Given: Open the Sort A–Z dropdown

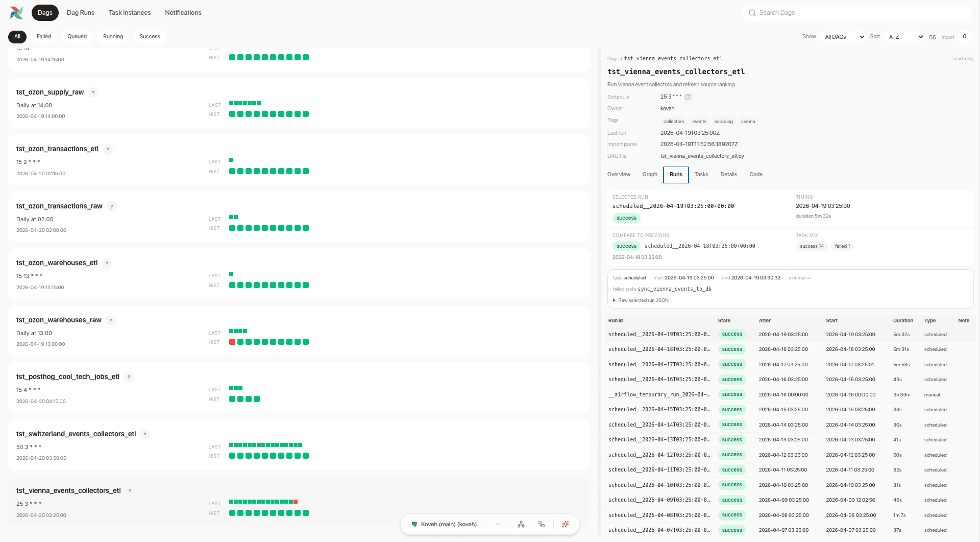Looking at the screenshot, I should 905,37.
